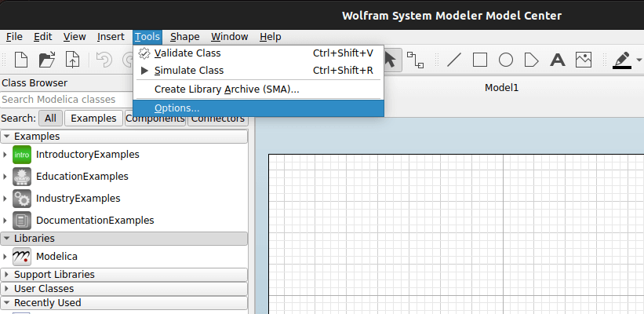Image resolution: width=644 pixels, height=314 pixels.
Task: Click the IndustryExamples gears icon
Action: [x=22, y=199]
